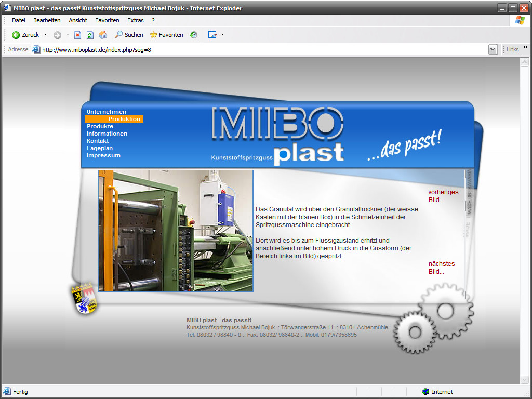Open the Produkte page
532x399 pixels.
tap(100, 126)
